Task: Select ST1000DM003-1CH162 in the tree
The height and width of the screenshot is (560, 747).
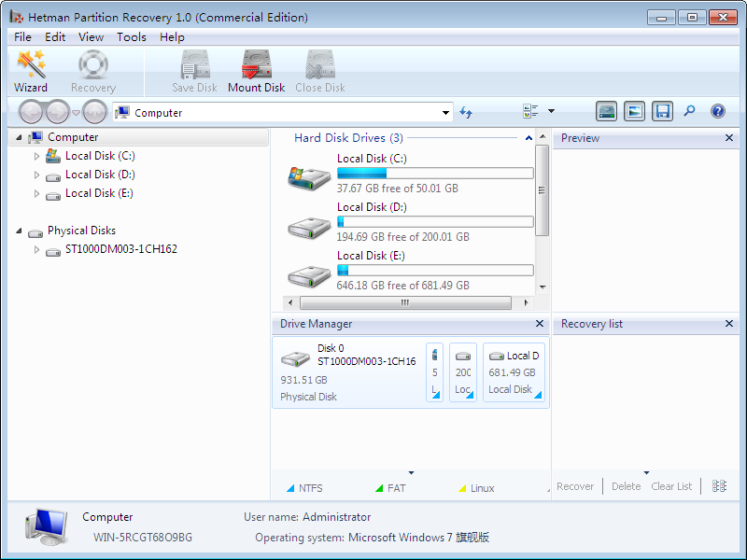Action: coord(121,249)
